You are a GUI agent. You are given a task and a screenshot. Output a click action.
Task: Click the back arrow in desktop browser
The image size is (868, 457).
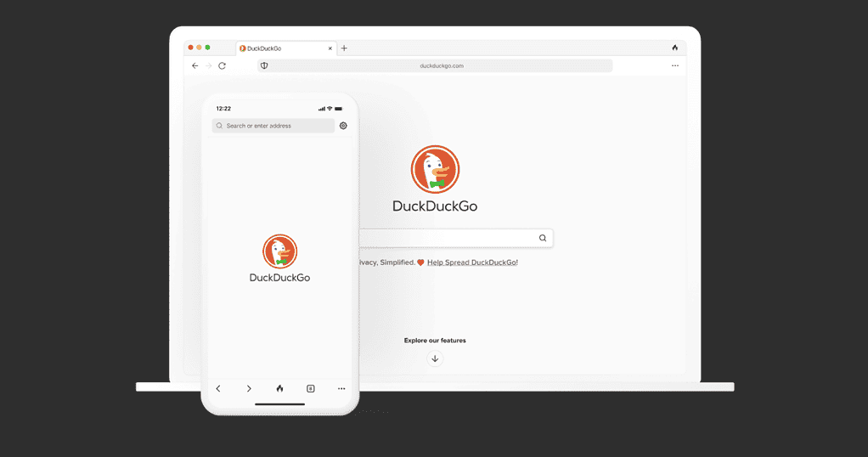pyautogui.click(x=194, y=65)
